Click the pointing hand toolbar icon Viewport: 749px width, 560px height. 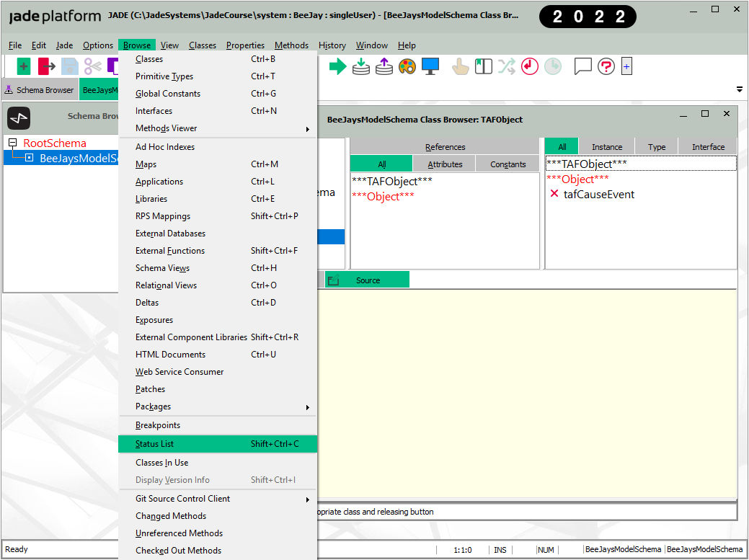[x=460, y=67]
